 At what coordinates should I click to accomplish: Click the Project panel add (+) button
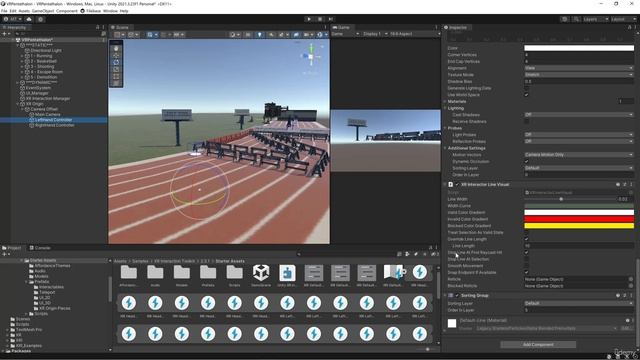pos(4,254)
